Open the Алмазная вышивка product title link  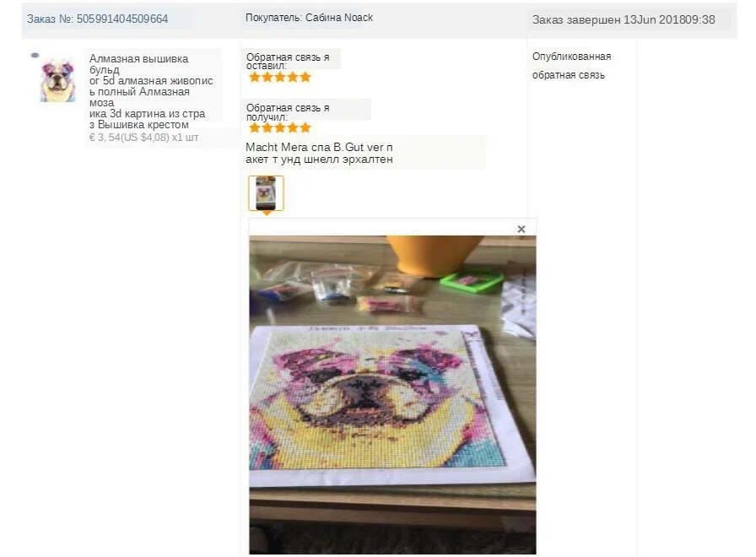tap(151, 92)
